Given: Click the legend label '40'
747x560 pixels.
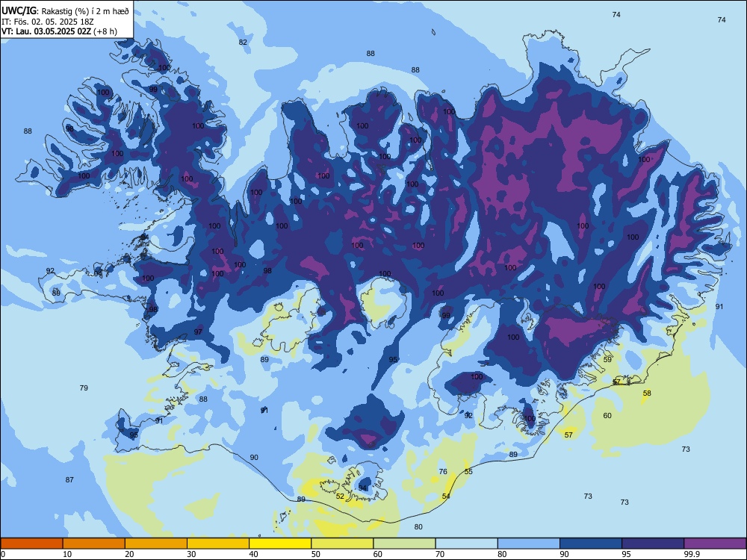Looking at the screenshot, I should pyautogui.click(x=254, y=554).
